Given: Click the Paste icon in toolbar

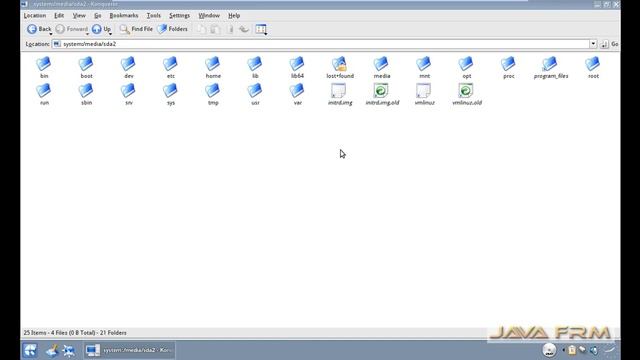Looking at the screenshot, I should pyautogui.click(x=216, y=29).
